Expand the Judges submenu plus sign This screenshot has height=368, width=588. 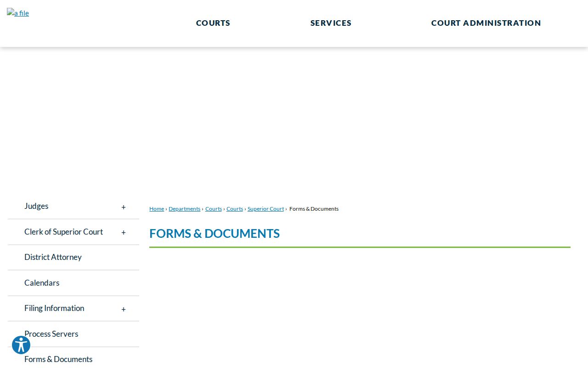point(124,207)
